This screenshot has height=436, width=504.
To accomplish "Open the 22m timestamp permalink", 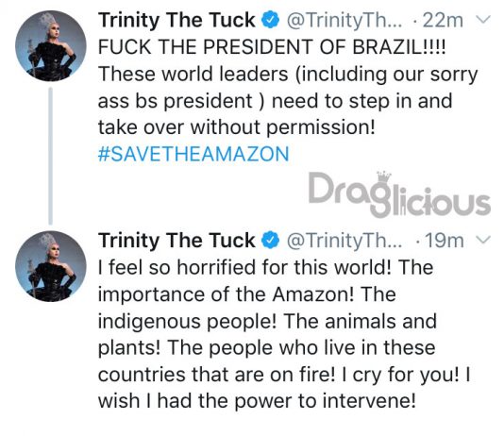I will click(443, 20).
